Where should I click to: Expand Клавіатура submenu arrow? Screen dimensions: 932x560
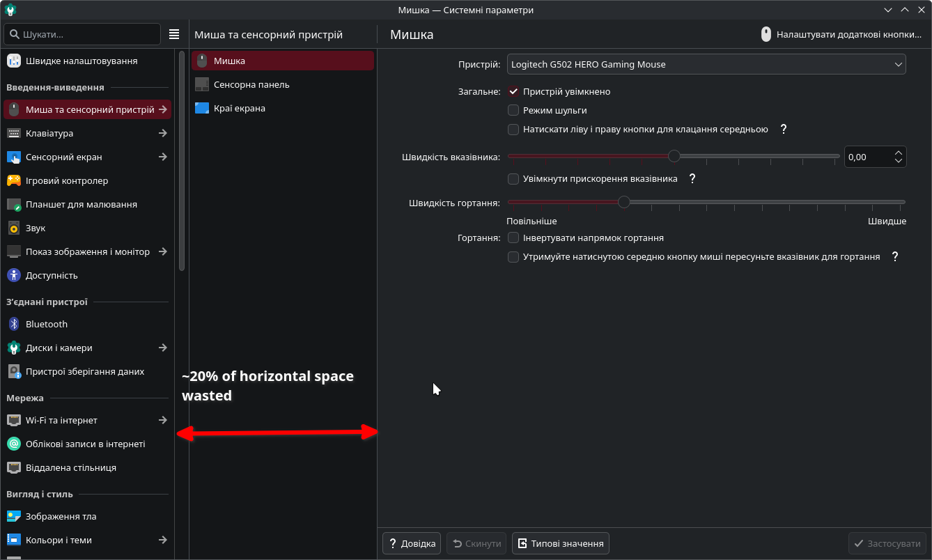click(x=162, y=133)
